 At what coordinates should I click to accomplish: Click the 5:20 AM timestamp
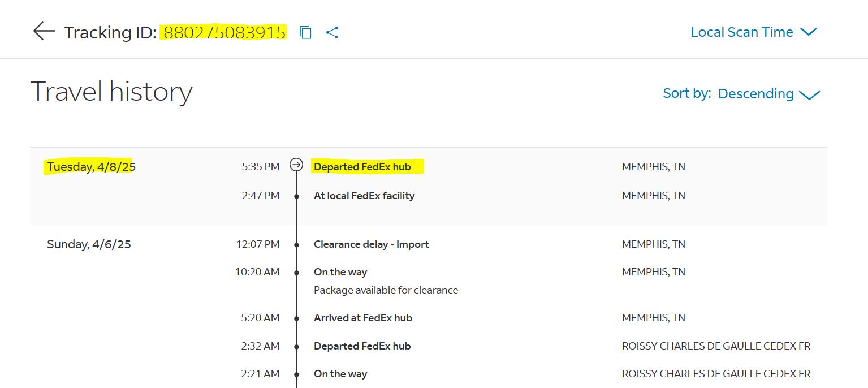pyautogui.click(x=260, y=318)
